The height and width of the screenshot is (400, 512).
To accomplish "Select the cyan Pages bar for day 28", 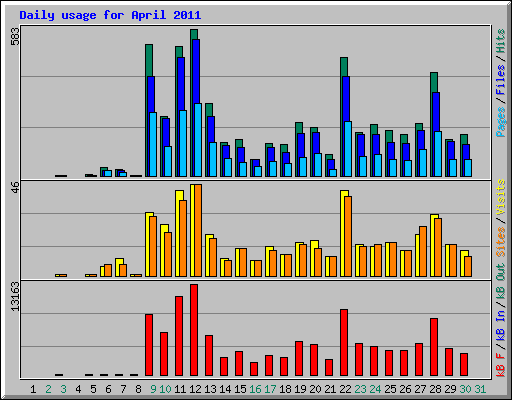I will [x=438, y=154].
